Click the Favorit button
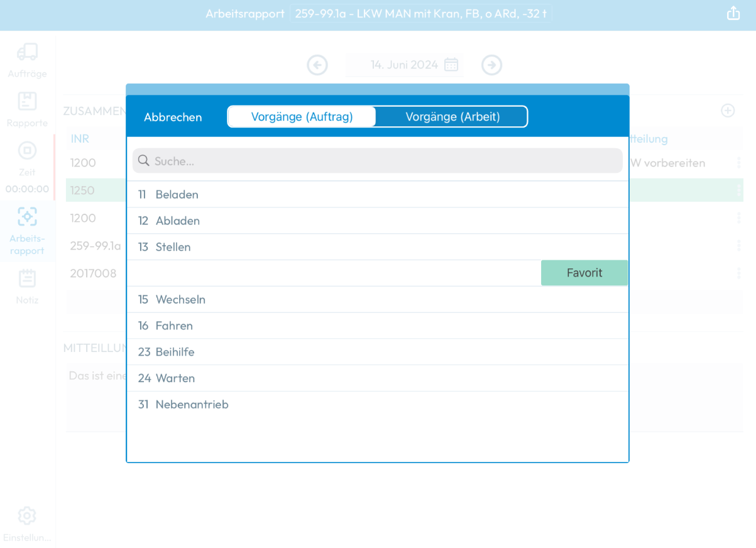This screenshot has width=756, height=548. click(x=584, y=273)
